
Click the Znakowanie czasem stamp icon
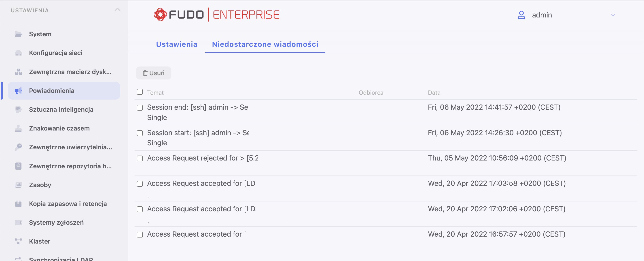(x=18, y=128)
